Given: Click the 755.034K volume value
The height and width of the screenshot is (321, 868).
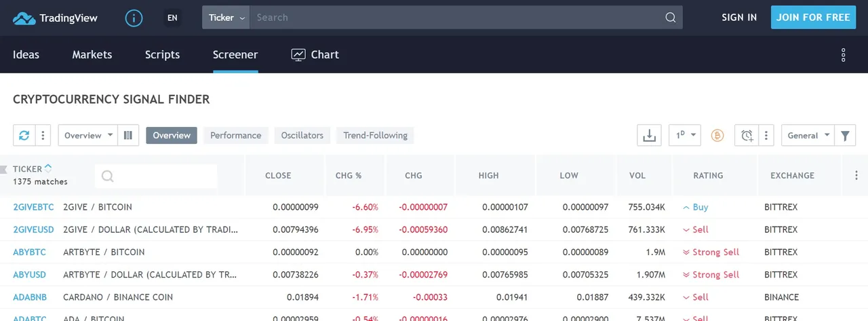Looking at the screenshot, I should pyautogui.click(x=646, y=207).
